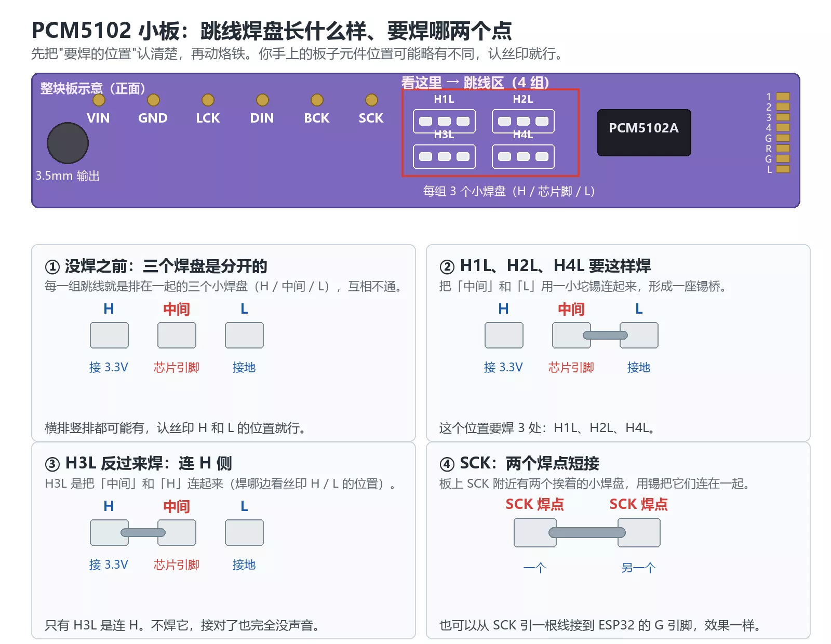Click the title PCM5102 小板 heading
Image resolution: width=831 pixels, height=644 pixels.
(272, 31)
